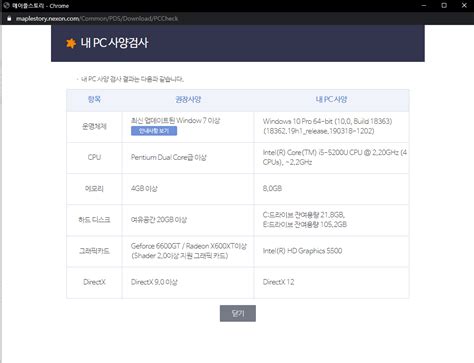Click the 항목 column header
474x363 pixels.
[94, 99]
